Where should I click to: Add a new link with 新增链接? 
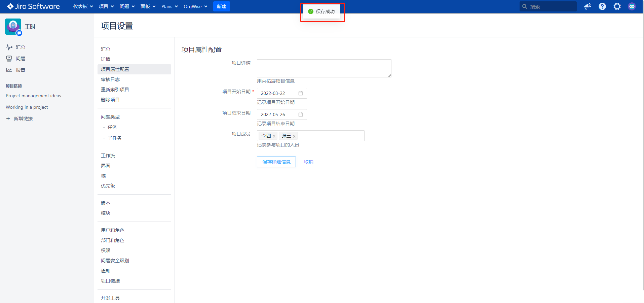pos(23,119)
